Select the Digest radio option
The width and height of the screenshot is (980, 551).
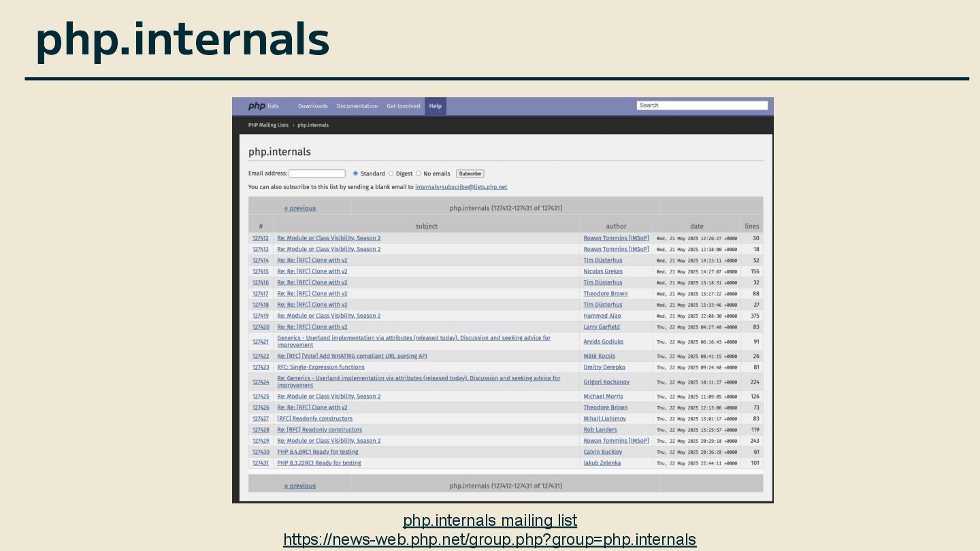click(391, 173)
